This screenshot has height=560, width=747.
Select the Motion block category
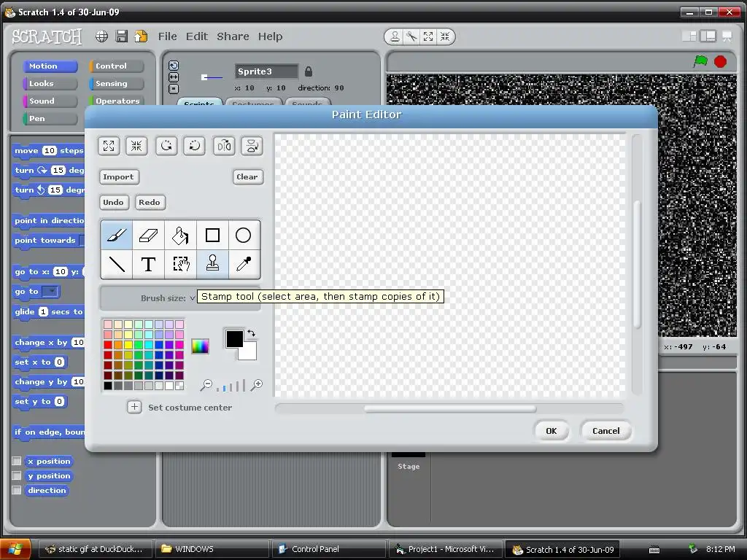(50, 66)
